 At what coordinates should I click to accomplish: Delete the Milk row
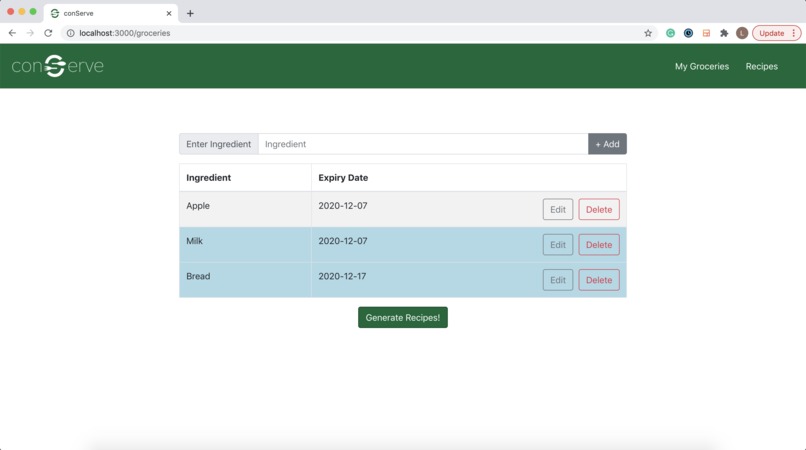[599, 245]
